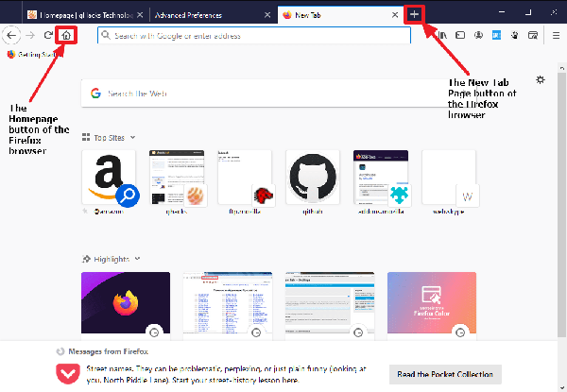567x392 pixels.
Task: Click the blue extension toolbar icon
Action: coord(496,35)
